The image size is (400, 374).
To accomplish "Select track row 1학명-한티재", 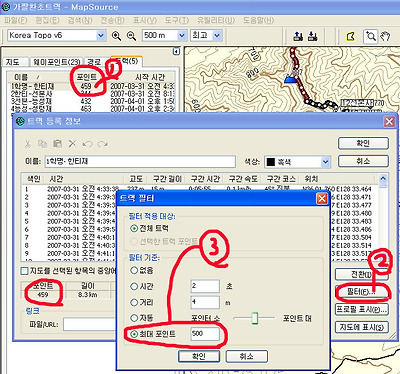I will [92, 86].
